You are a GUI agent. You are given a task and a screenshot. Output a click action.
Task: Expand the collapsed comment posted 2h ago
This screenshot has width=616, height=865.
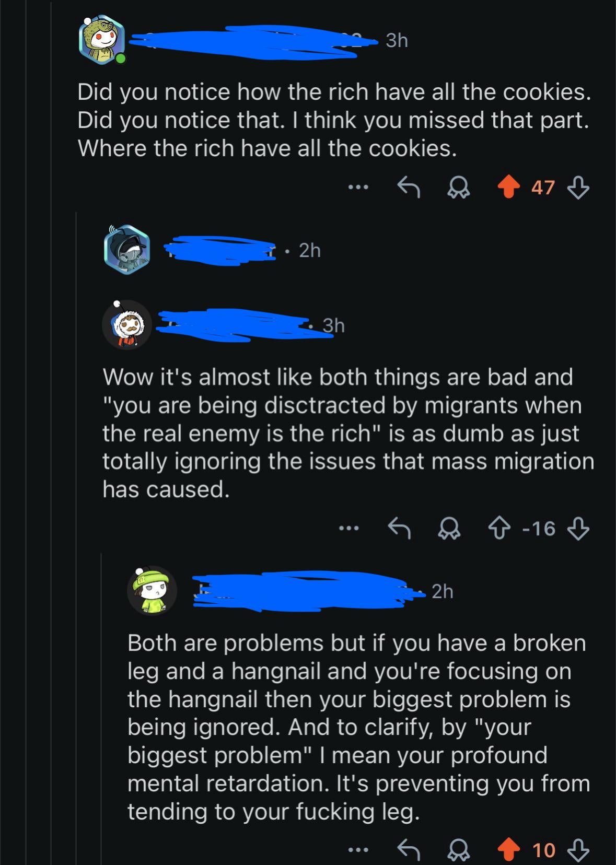pos(309,251)
